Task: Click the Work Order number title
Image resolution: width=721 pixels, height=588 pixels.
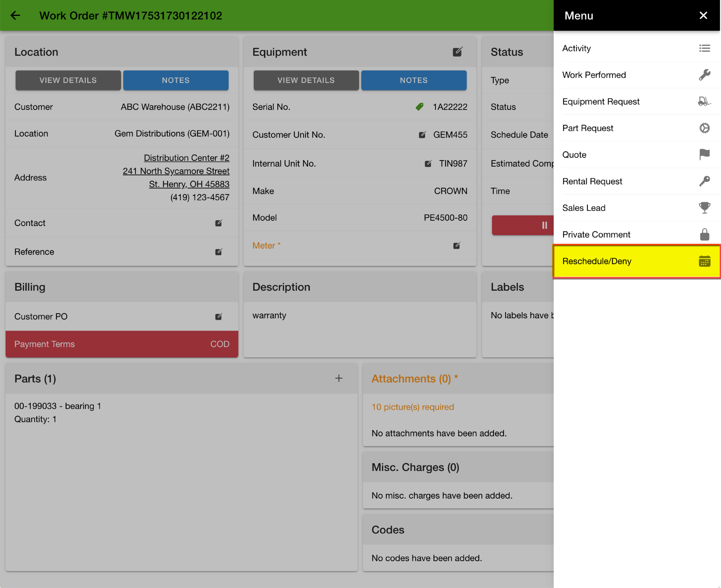Action: pos(131,15)
